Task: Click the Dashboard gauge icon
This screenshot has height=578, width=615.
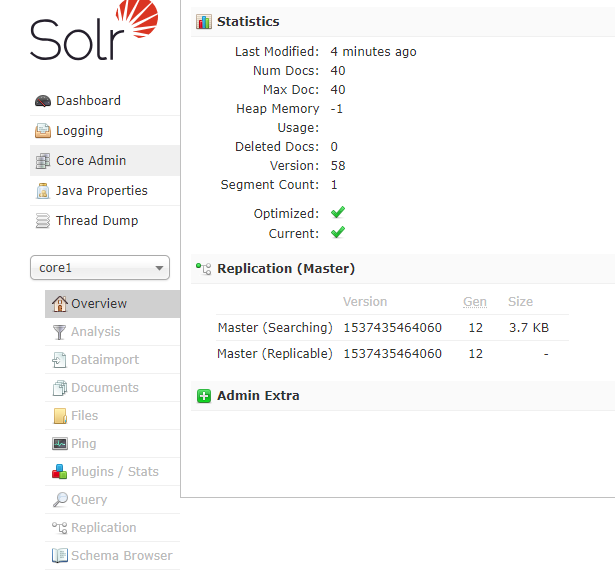Action: [43, 101]
